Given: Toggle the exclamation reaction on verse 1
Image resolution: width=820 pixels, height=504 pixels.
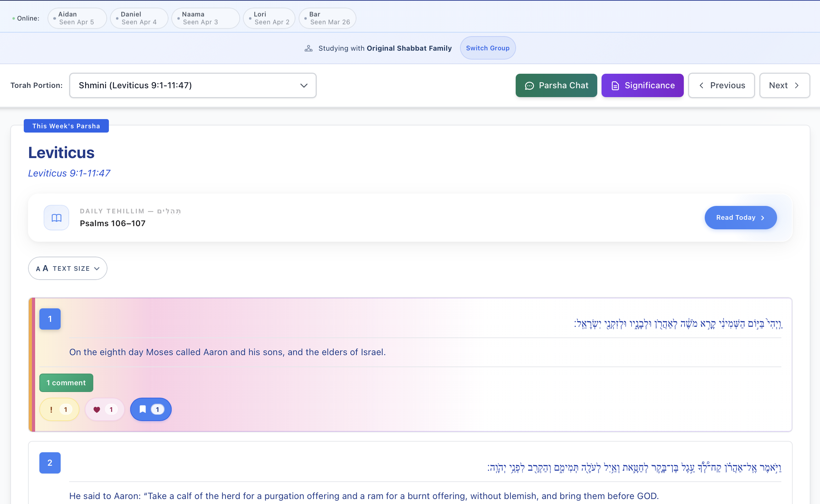Looking at the screenshot, I should pyautogui.click(x=59, y=409).
